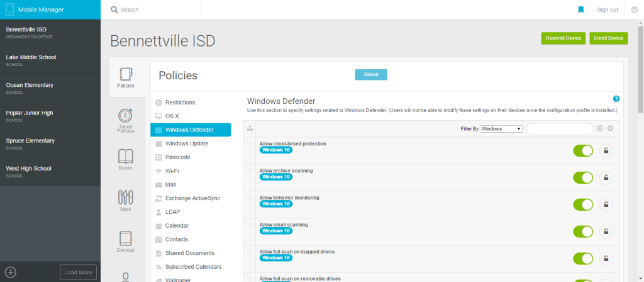Select Restrictions policy category

(191, 103)
